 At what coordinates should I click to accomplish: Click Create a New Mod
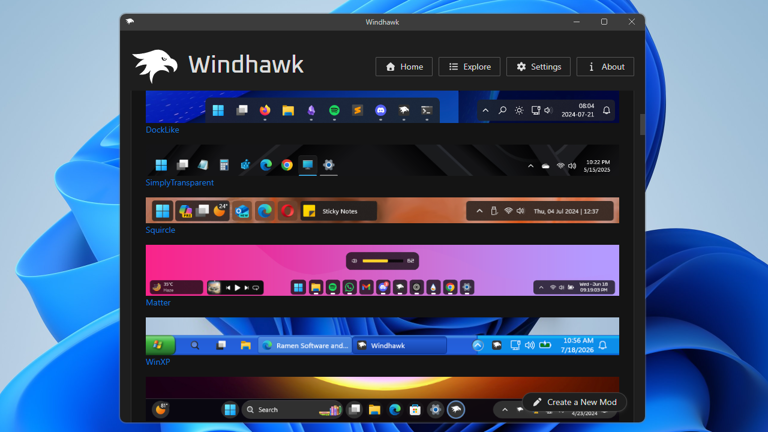pyautogui.click(x=574, y=402)
